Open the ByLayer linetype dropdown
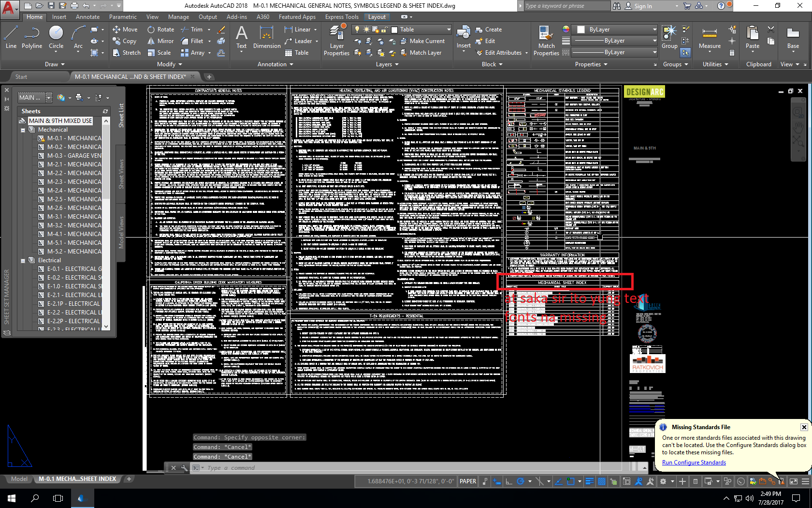Viewport: 812px width, 508px height. point(615,52)
